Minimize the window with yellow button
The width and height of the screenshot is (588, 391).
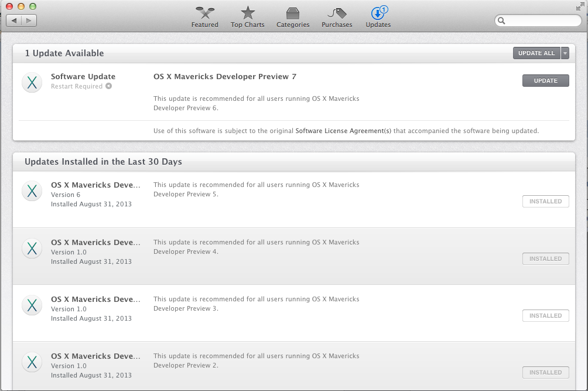click(21, 6)
